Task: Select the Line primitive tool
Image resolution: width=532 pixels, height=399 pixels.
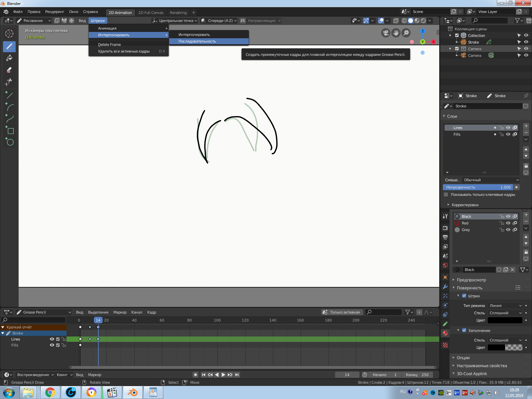Action: (9, 95)
